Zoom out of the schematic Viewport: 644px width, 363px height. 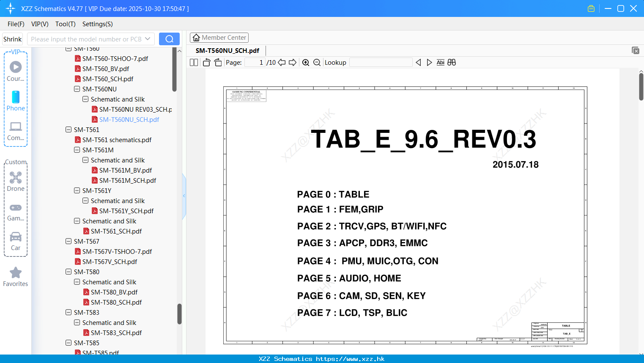pos(317,63)
